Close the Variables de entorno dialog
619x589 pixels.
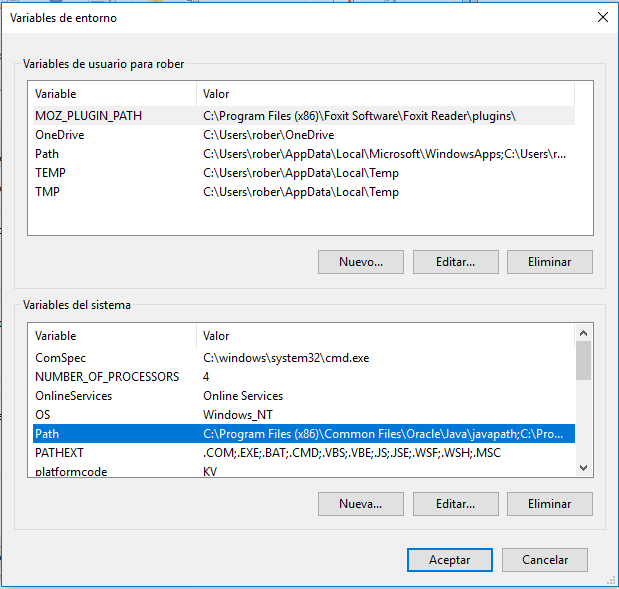click(x=602, y=17)
